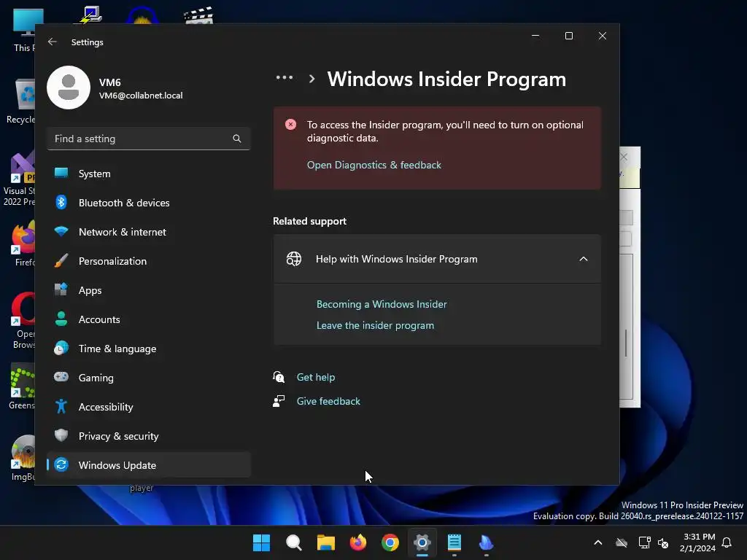Click the breadcrumb chevron arrow

point(311,79)
